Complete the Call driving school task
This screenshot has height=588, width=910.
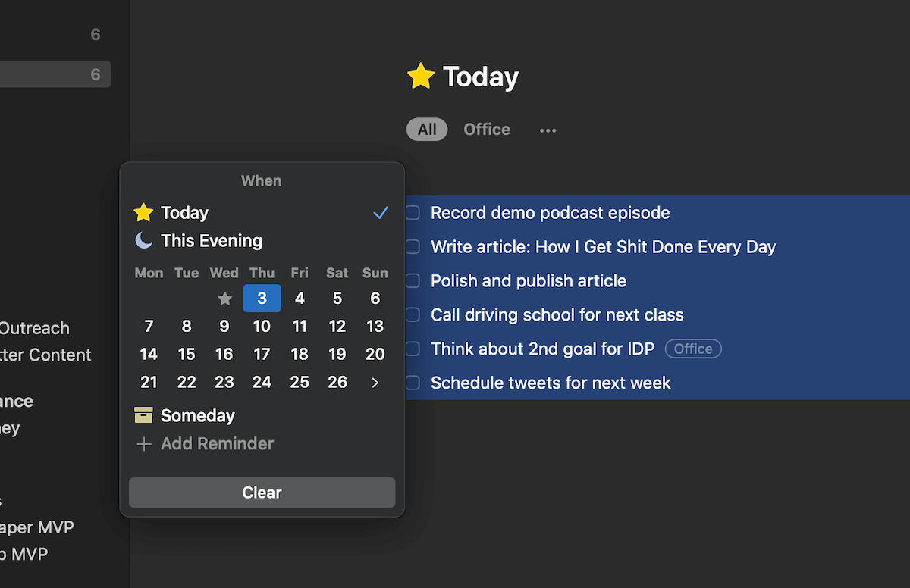point(412,314)
